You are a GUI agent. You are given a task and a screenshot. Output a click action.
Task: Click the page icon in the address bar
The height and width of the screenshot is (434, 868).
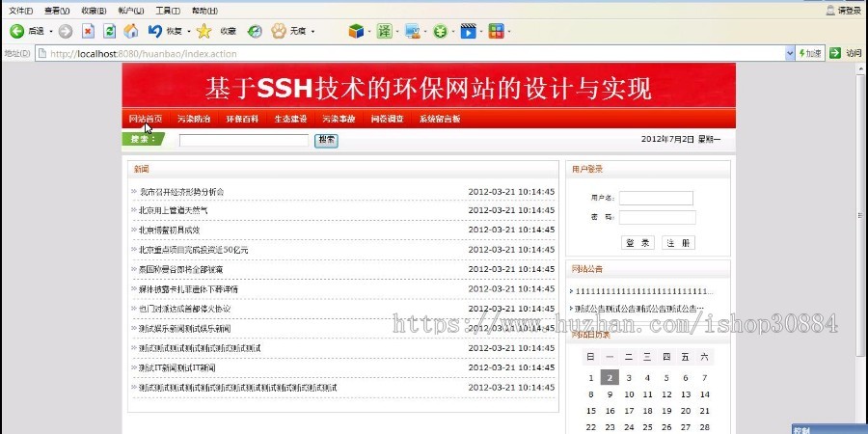coord(42,54)
